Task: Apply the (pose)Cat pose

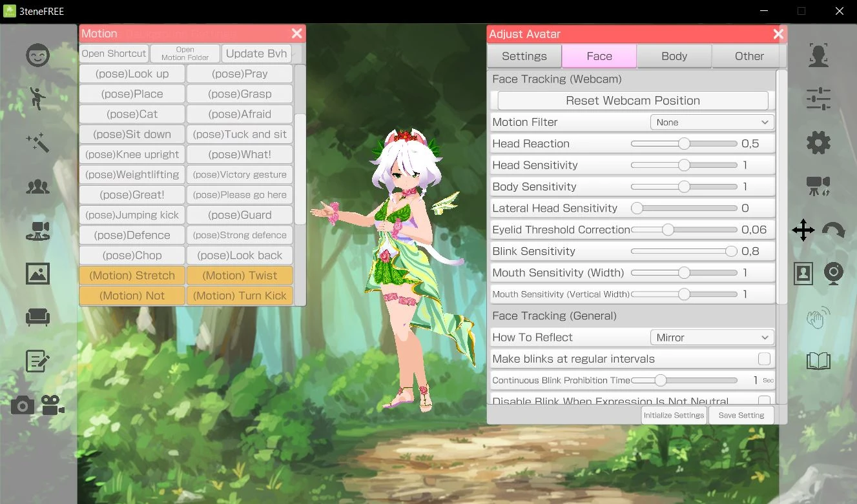Action: pos(132,114)
